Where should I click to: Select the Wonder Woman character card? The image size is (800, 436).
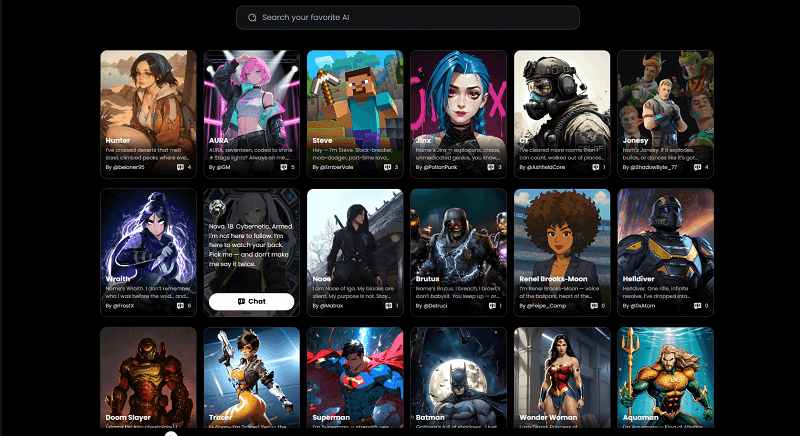561,380
